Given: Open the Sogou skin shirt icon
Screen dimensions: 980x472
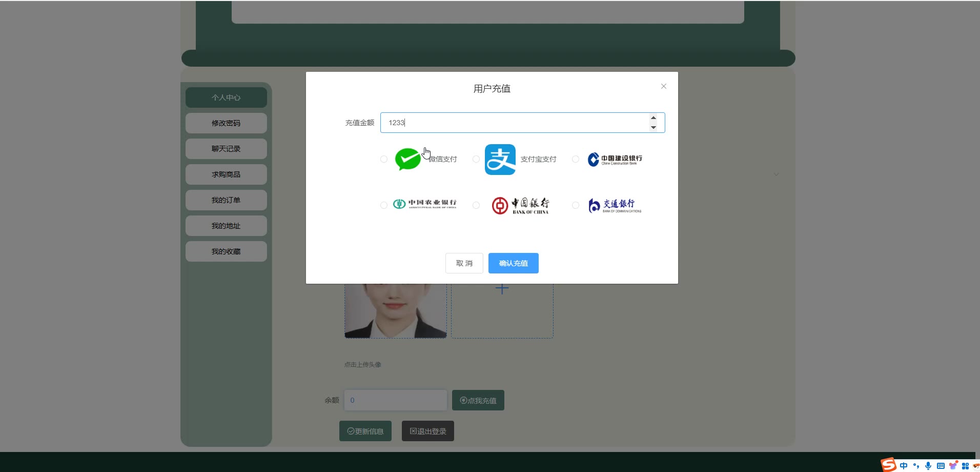Looking at the screenshot, I should (x=953, y=466).
